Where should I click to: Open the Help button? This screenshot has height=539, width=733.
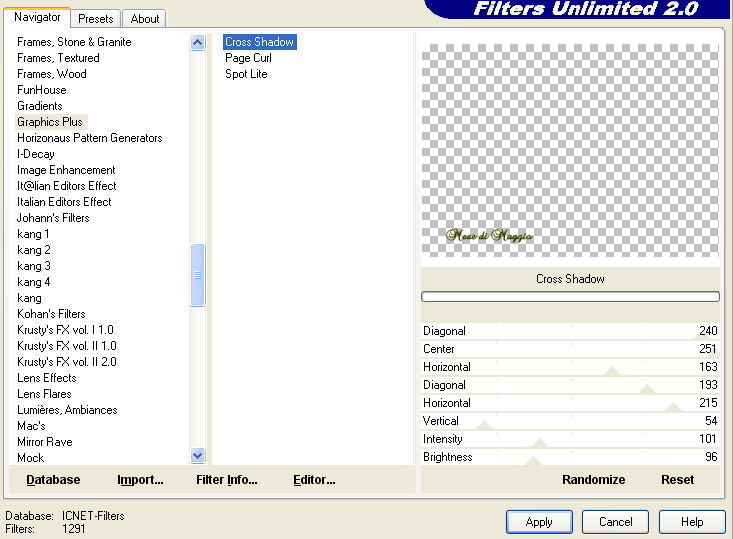tap(692, 522)
